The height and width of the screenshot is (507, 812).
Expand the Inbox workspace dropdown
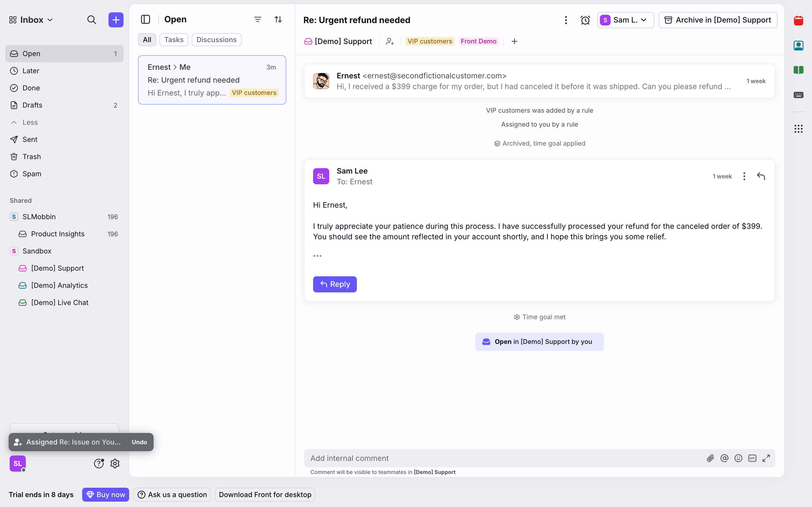(31, 20)
